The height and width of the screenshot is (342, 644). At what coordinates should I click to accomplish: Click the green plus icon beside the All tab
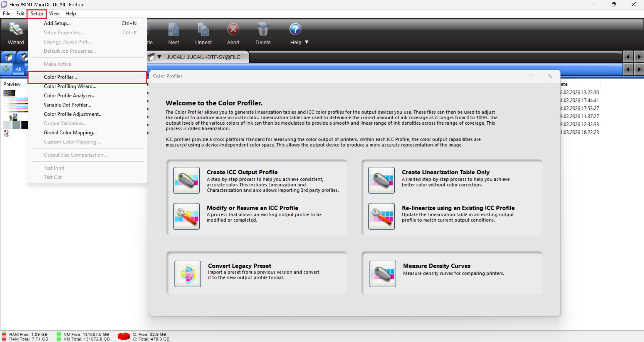[6, 69]
